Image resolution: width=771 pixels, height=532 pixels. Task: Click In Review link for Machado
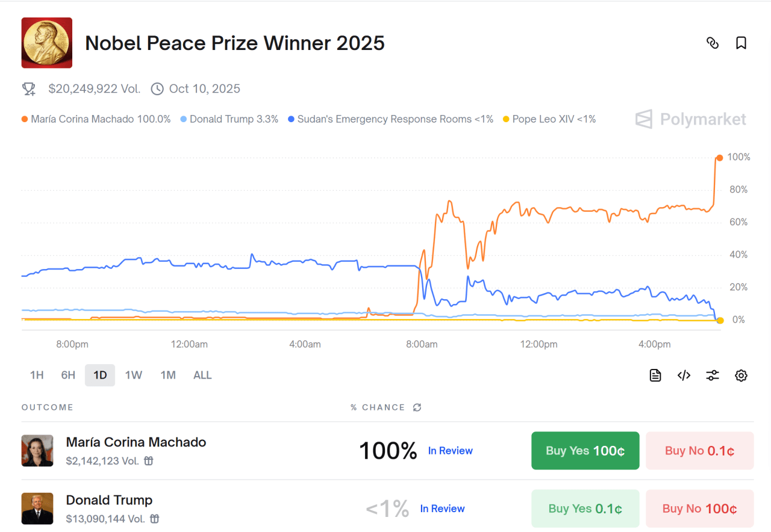(x=450, y=451)
